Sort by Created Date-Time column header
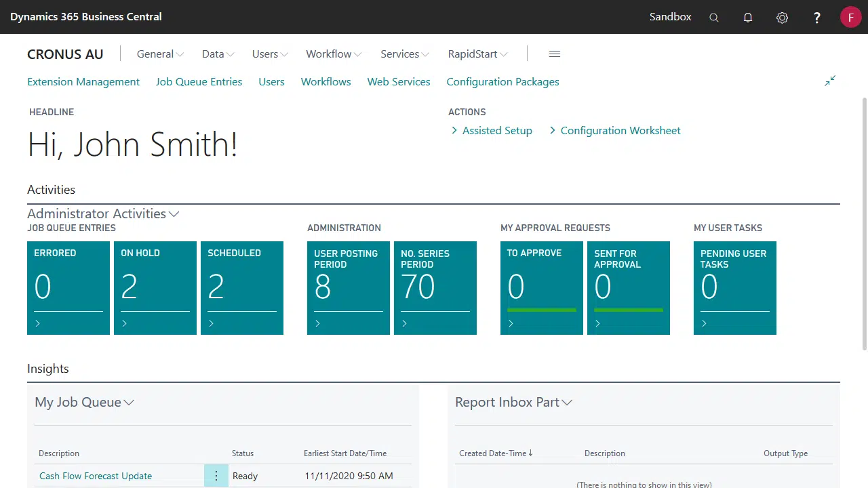This screenshot has height=488, width=868. pyautogui.click(x=495, y=453)
